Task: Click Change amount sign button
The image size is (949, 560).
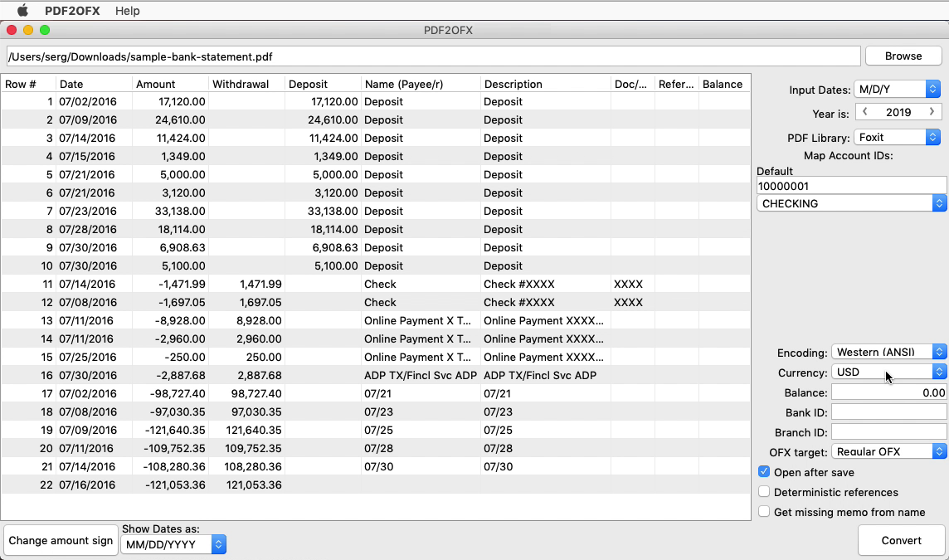Action: (61, 540)
